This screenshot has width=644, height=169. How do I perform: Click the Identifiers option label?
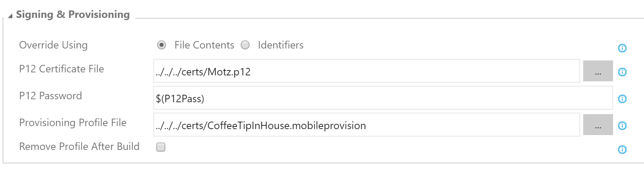(281, 45)
